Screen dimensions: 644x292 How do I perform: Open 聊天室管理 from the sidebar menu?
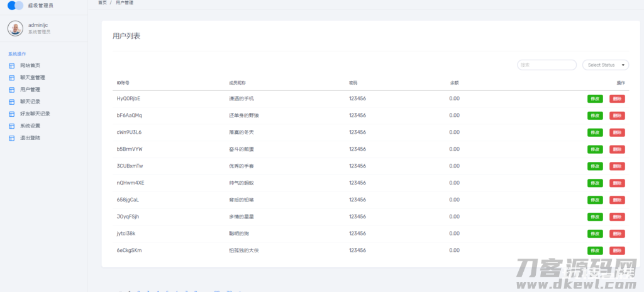(x=32, y=78)
